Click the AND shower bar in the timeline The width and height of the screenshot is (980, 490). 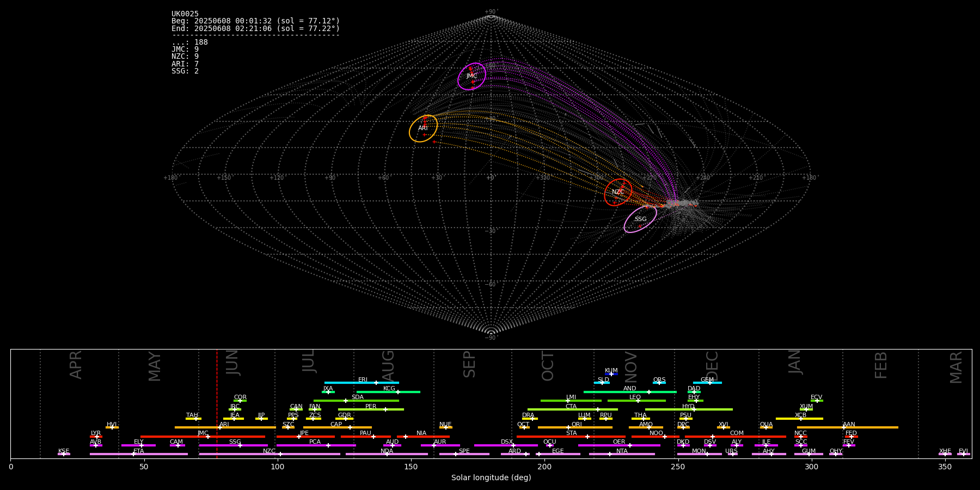click(x=630, y=391)
